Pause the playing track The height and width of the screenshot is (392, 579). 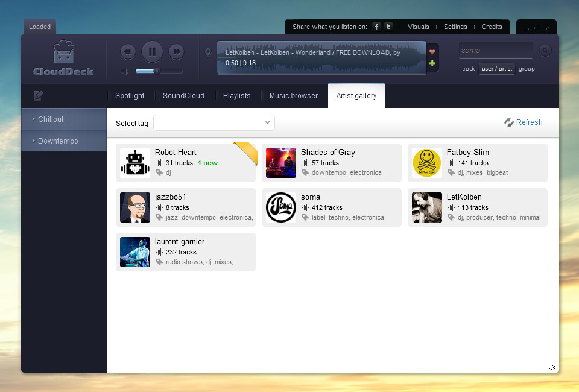tap(152, 52)
